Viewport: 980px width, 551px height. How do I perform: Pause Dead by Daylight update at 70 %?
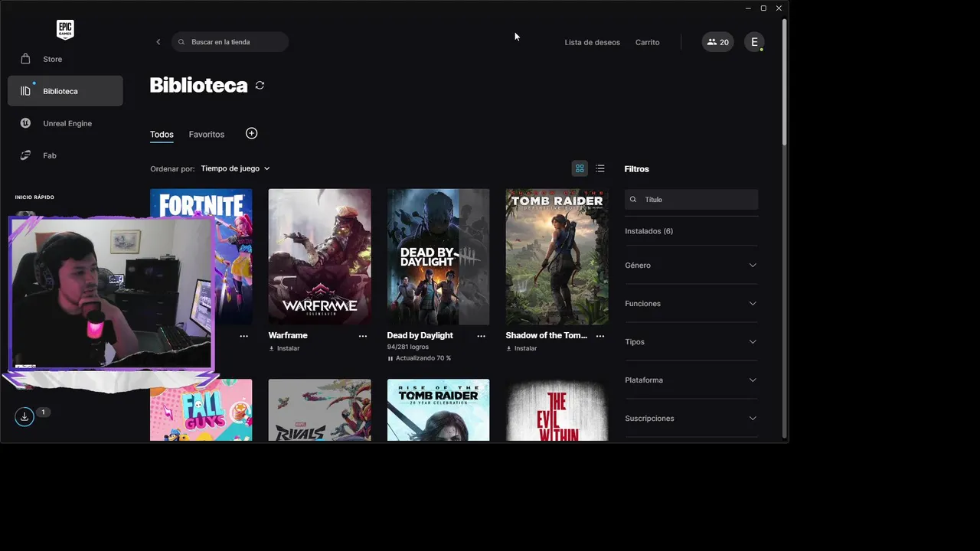tap(419, 358)
